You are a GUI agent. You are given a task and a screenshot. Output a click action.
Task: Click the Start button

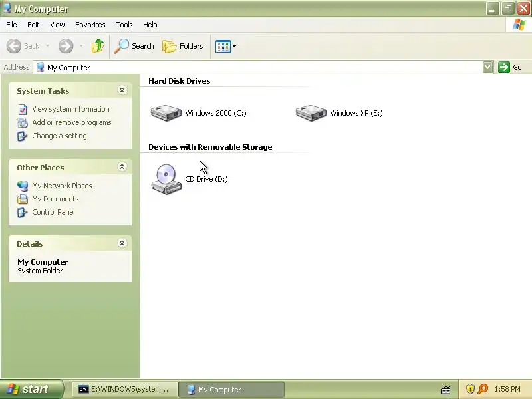pos(31,389)
